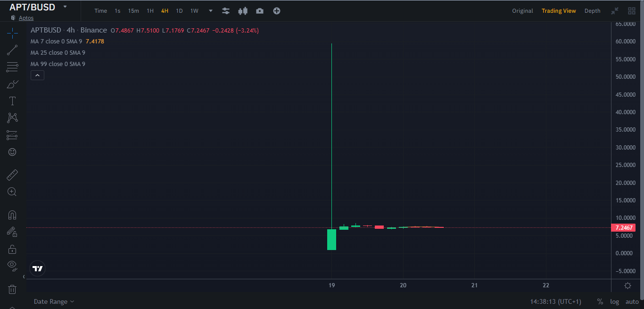
Task: Toggle auto scale
Action: (x=632, y=301)
